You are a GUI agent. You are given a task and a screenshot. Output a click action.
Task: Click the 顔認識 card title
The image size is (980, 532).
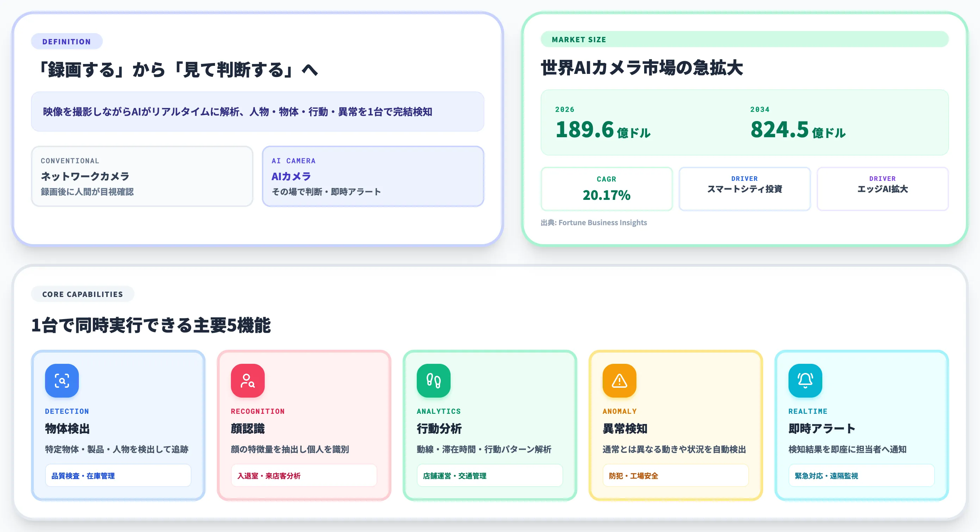click(x=248, y=429)
